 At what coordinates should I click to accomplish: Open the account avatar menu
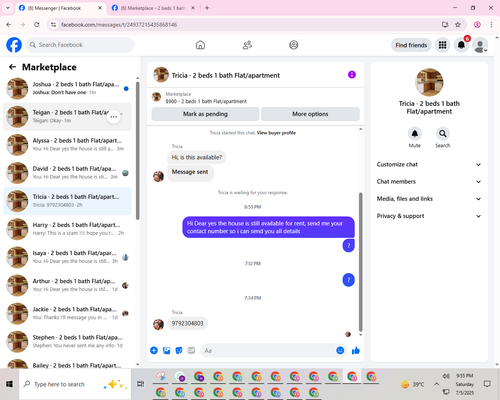coord(480,45)
